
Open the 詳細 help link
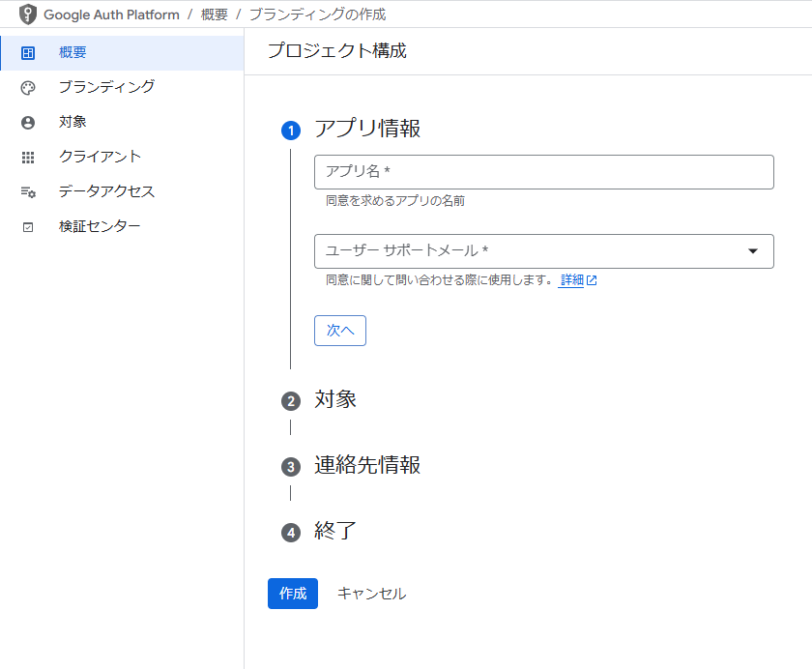point(571,280)
